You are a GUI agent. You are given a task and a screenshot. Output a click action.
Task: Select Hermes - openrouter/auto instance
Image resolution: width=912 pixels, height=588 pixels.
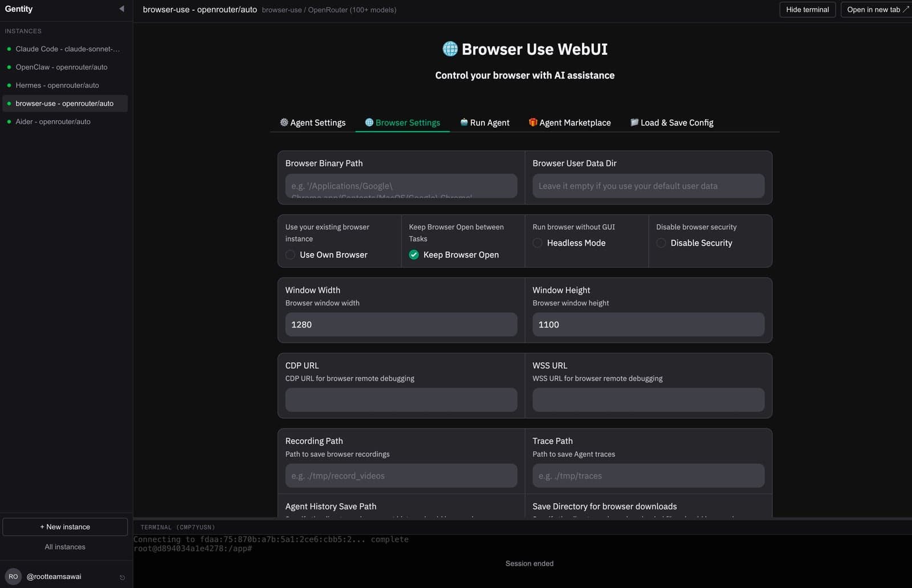(65, 85)
